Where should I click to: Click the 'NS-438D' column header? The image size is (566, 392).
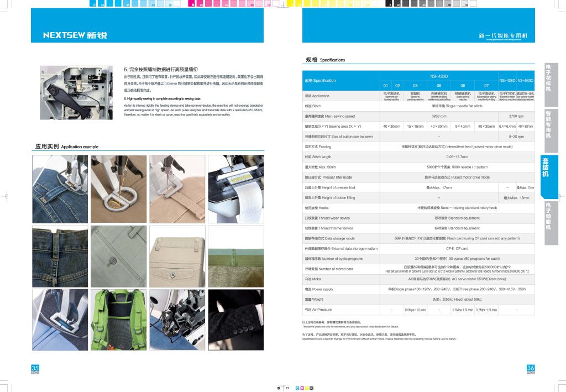coord(507,81)
